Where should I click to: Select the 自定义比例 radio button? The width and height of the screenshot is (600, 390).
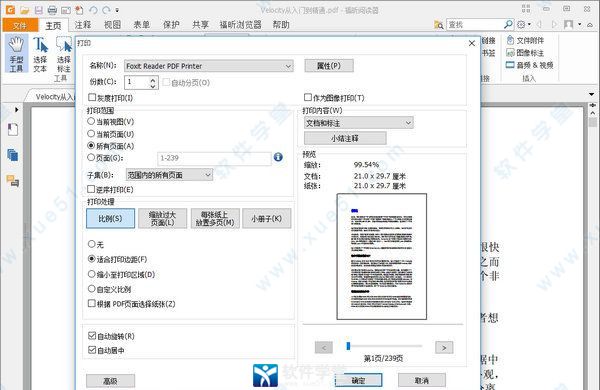91,289
